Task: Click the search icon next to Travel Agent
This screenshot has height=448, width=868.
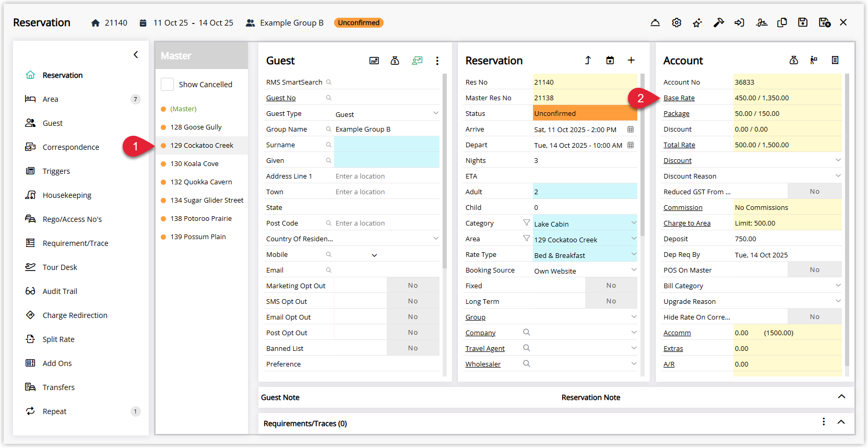Action: (x=527, y=348)
